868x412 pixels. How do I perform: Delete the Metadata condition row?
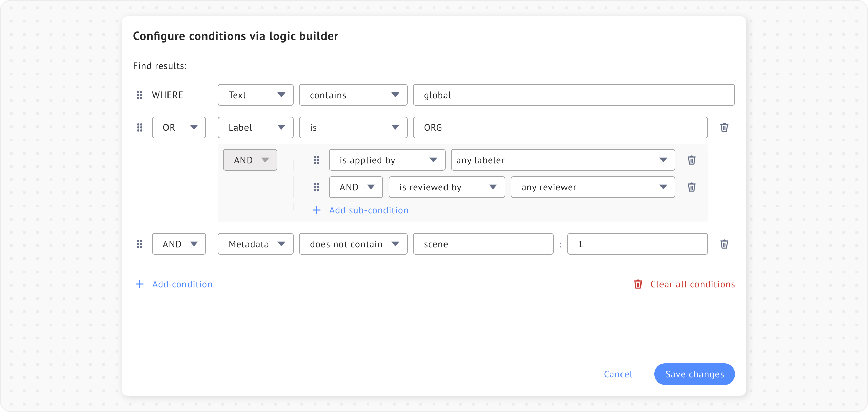tap(724, 244)
